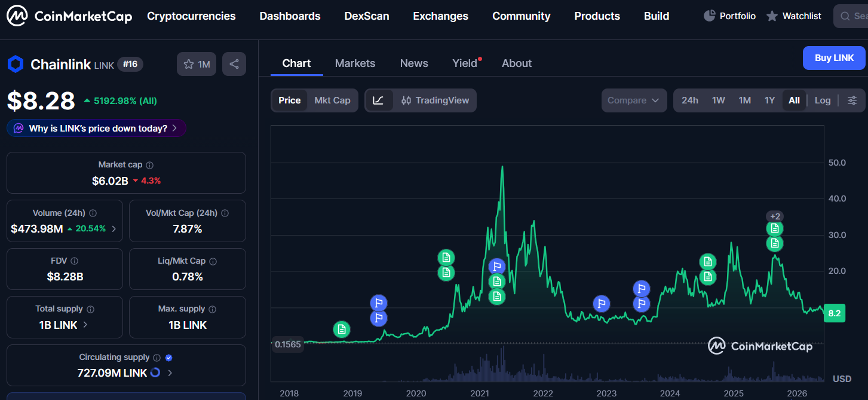Image resolution: width=868 pixels, height=400 pixels.
Task: Click the share icon beside Chainlink
Action: [x=234, y=64]
